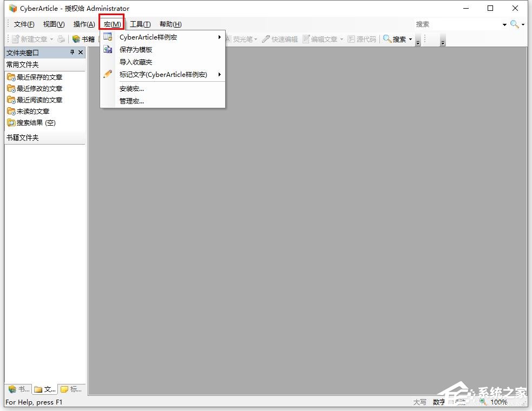Click the 编辑文章 toolbar button
Screen dimensions: 532x411
[320, 40]
